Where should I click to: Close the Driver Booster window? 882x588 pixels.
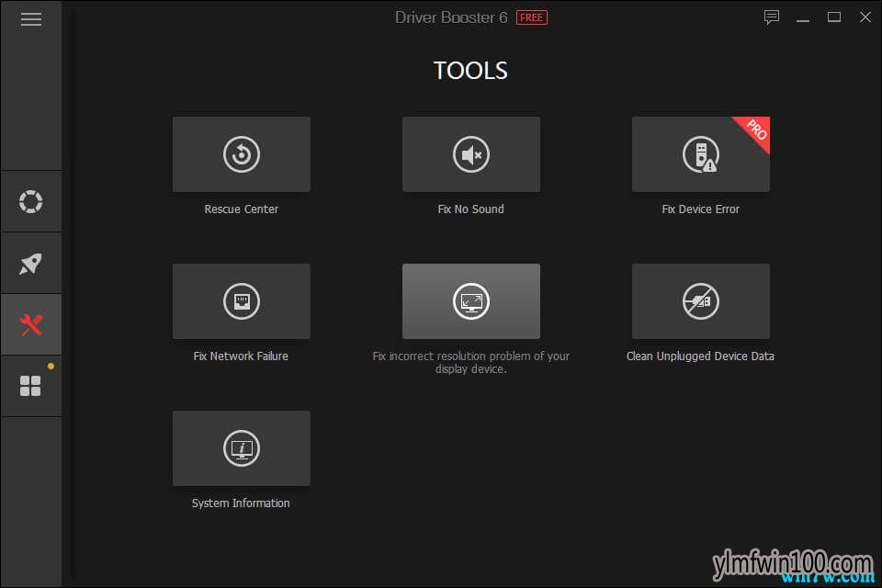pyautogui.click(x=865, y=17)
